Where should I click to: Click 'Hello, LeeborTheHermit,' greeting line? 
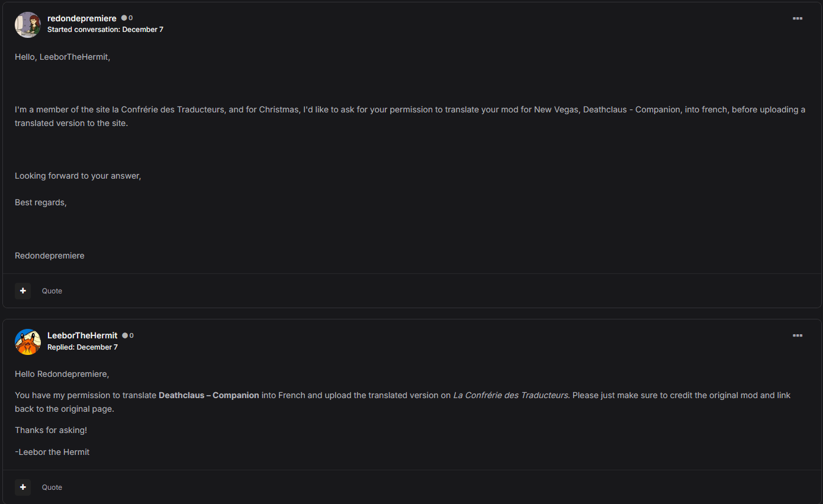click(x=63, y=57)
